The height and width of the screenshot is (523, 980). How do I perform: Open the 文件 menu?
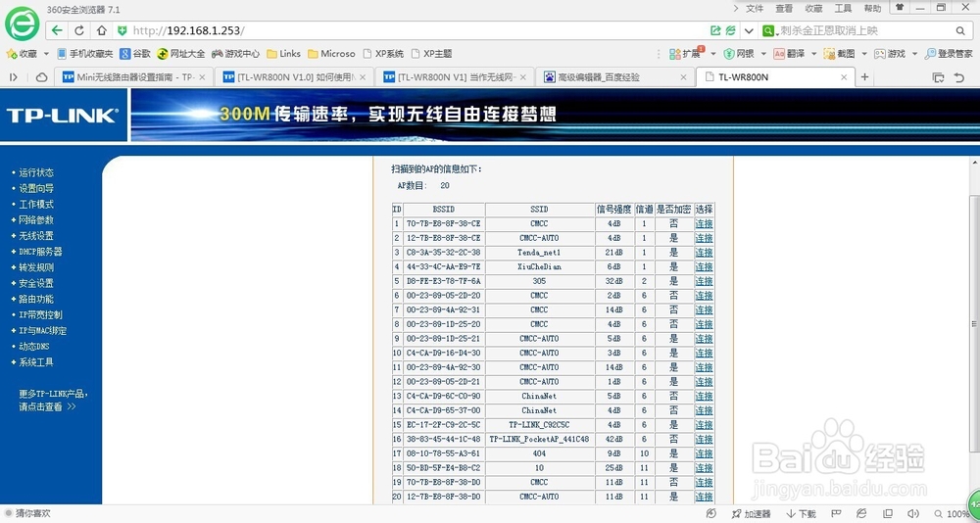coord(755,8)
